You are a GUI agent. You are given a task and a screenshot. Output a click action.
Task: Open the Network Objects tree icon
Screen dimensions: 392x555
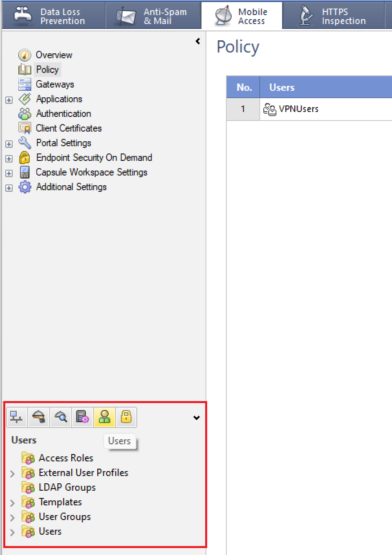click(x=17, y=417)
